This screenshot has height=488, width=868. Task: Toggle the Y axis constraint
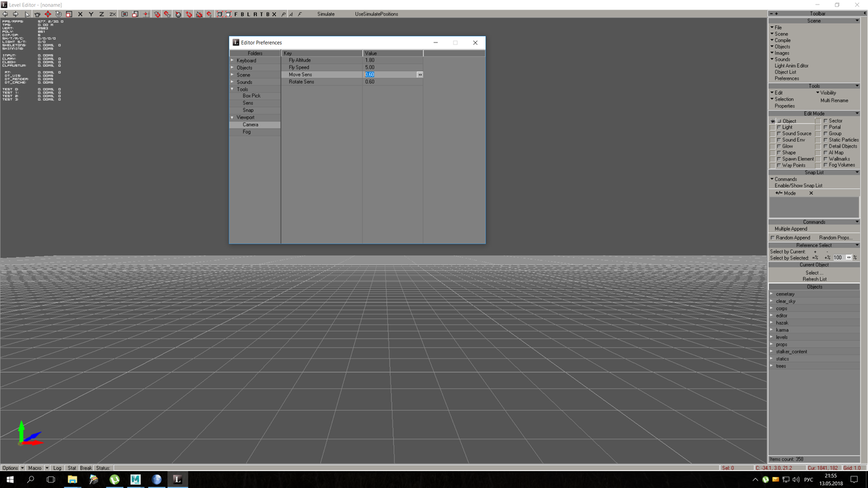91,14
